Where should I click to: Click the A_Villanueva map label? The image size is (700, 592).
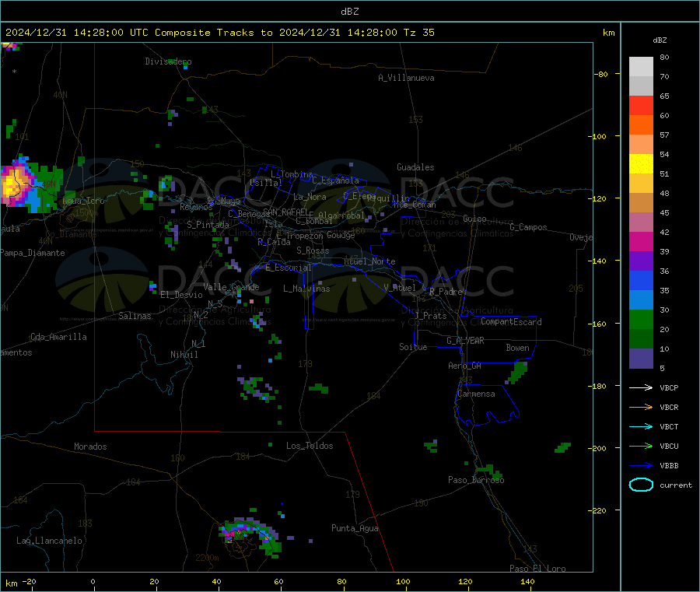(x=406, y=78)
